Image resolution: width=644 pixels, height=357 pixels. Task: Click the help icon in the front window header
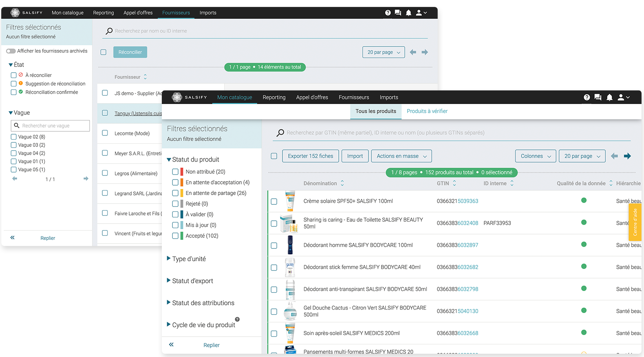click(x=587, y=97)
